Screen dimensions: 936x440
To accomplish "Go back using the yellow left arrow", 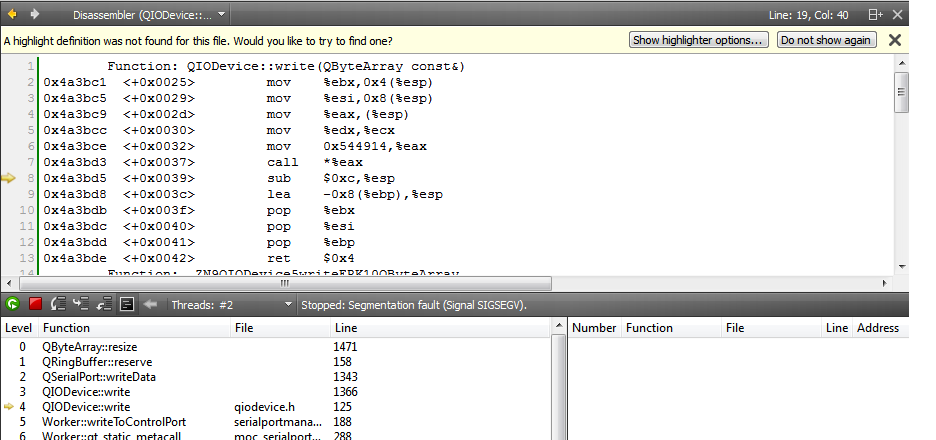I will (x=11, y=14).
